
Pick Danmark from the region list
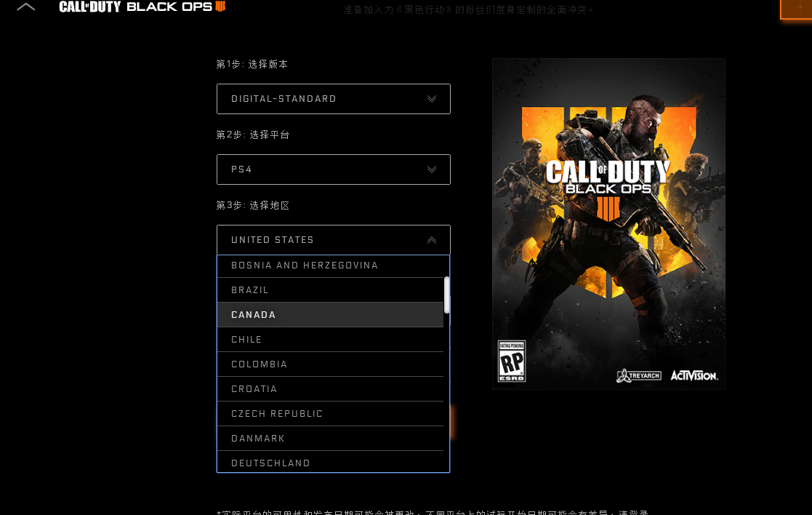[x=330, y=439]
